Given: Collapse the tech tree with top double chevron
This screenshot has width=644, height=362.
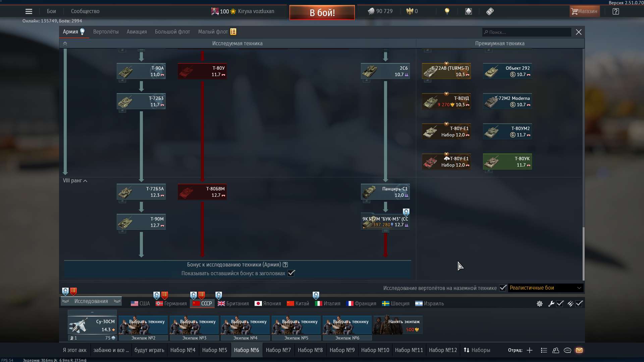Looking at the screenshot, I should (x=65, y=43).
